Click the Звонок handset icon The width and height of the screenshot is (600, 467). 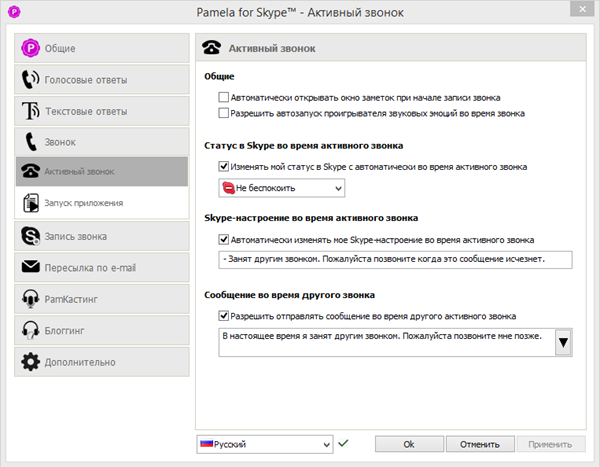(31, 142)
